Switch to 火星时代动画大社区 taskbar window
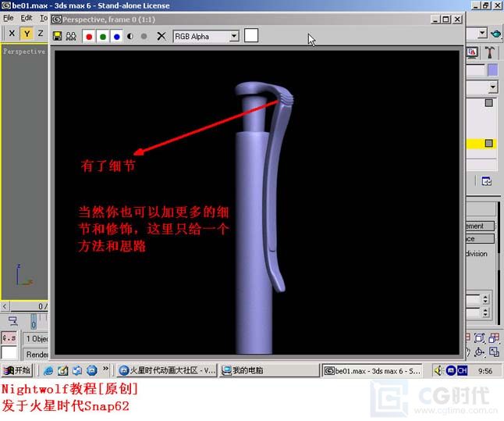 [x=166, y=371]
